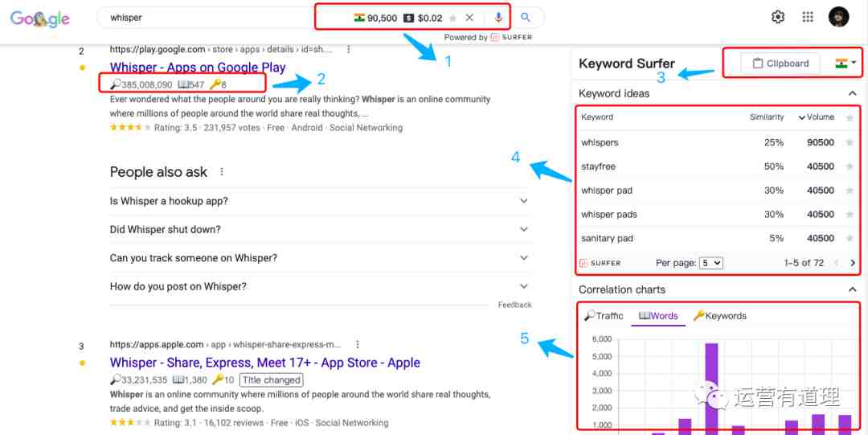Select the whisper pads keyword
Viewport: 868px width, 435px height.
(609, 214)
